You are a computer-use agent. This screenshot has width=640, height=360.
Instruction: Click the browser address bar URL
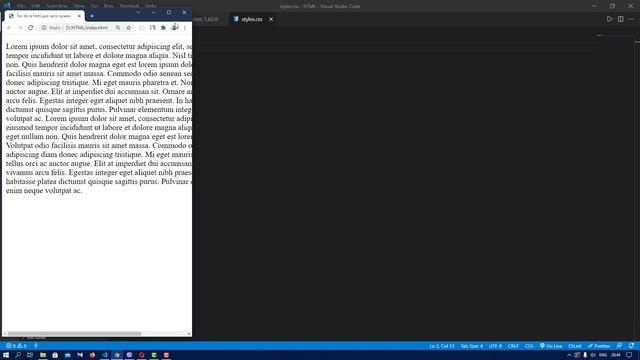(x=87, y=28)
